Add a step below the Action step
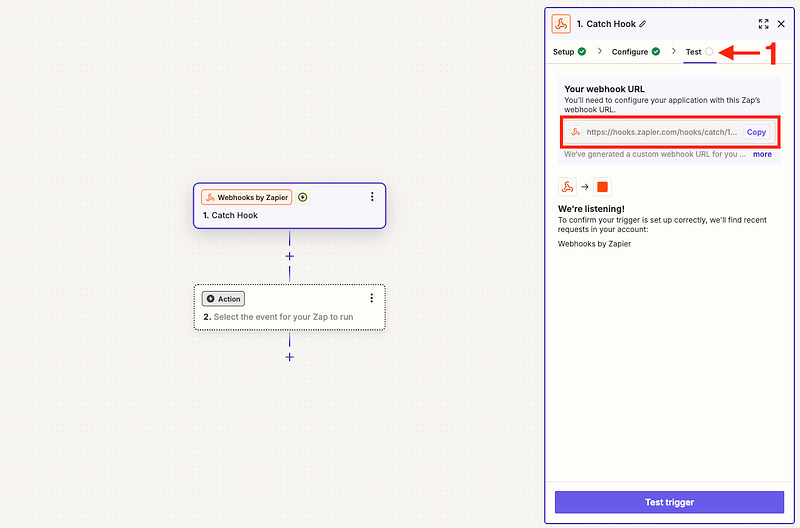This screenshot has width=800, height=528. click(289, 356)
